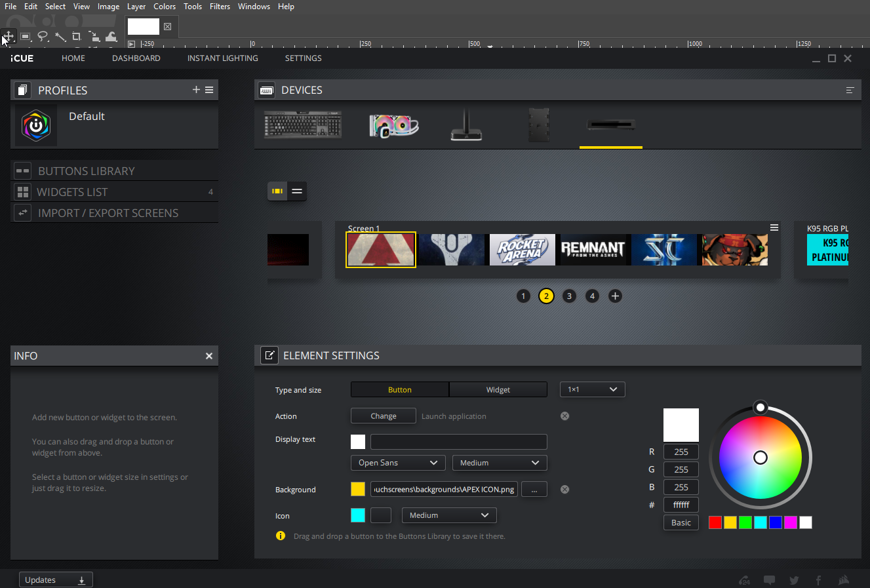The width and height of the screenshot is (870, 588).
Task: Open the Open Sans font dropdown
Action: point(397,462)
